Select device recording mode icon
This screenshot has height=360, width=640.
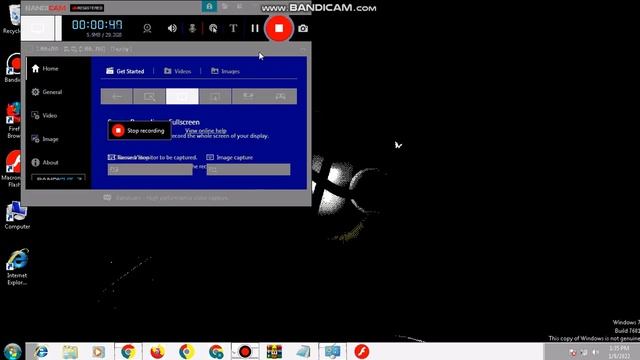(248, 96)
